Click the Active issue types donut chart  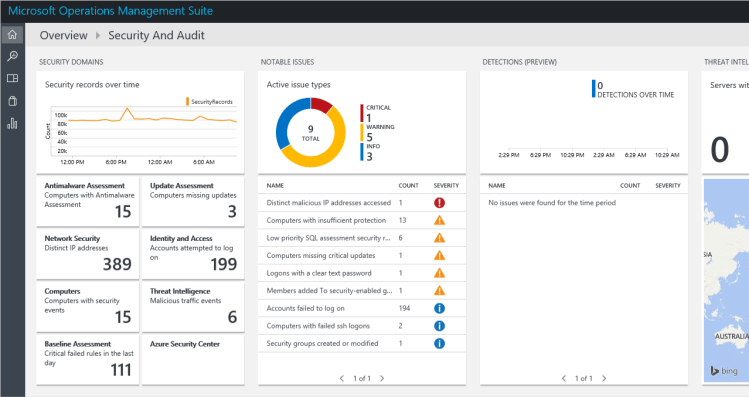pyautogui.click(x=310, y=132)
